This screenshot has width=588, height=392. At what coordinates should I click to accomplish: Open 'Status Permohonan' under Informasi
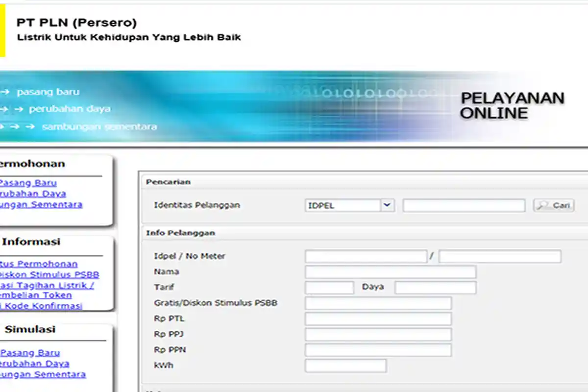(38, 264)
